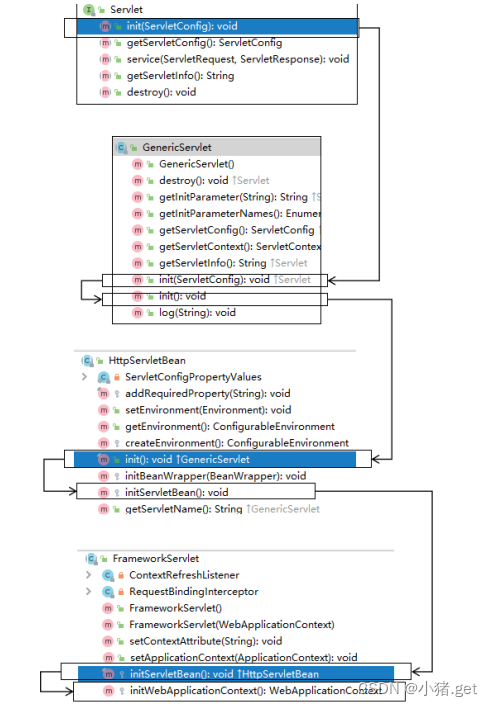
Task: Click the Servlet interface icon
Action: tap(89, 9)
